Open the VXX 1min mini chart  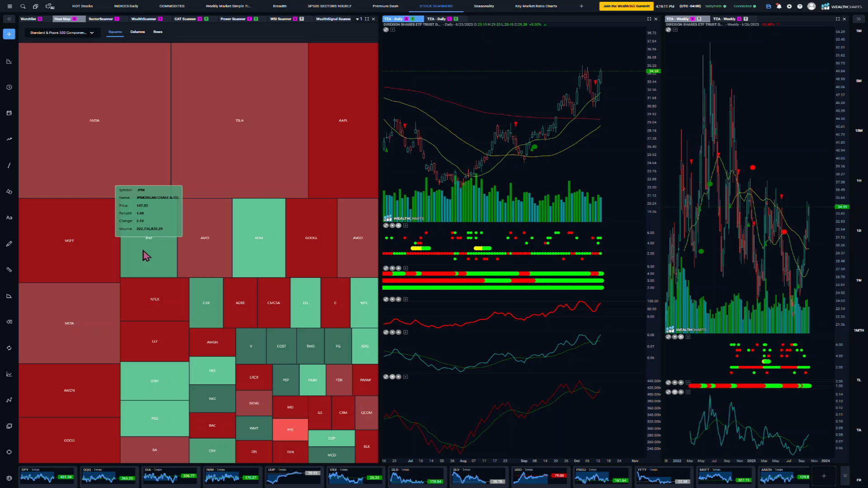356,476
